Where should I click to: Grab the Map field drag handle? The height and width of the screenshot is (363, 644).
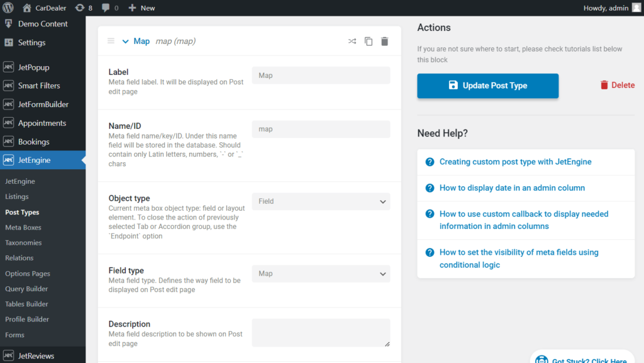pyautogui.click(x=111, y=41)
